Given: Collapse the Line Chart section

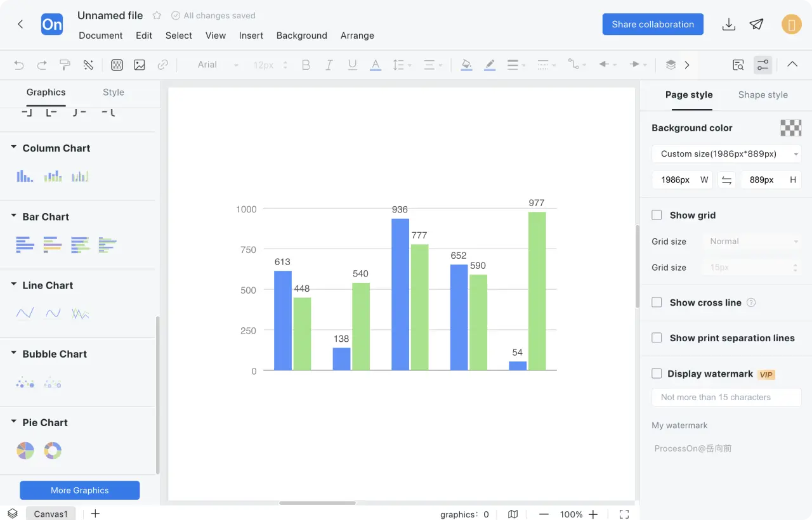Looking at the screenshot, I should click(13, 285).
